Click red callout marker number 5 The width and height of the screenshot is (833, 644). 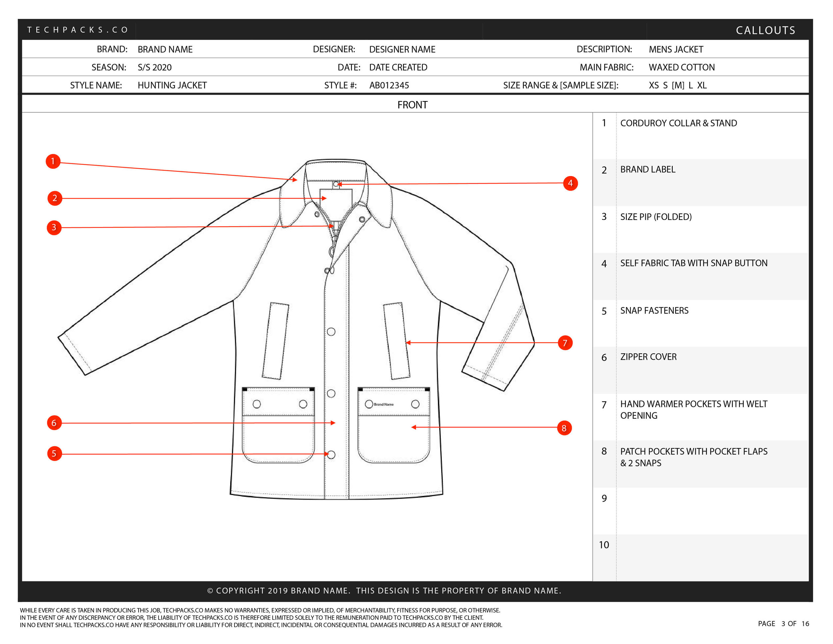55,453
